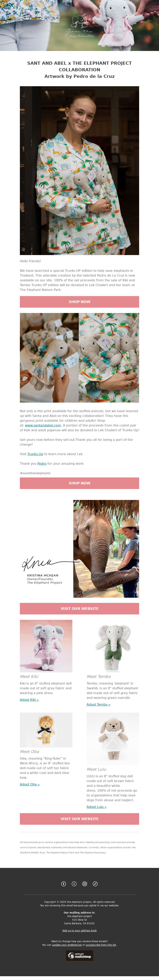Click the first pink SHOP NOW button
The width and height of the screenshot is (159, 980).
click(x=79, y=302)
